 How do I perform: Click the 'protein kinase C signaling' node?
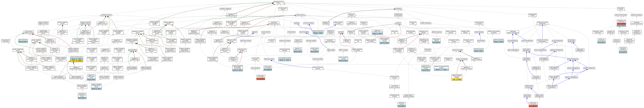(x=314, y=50)
